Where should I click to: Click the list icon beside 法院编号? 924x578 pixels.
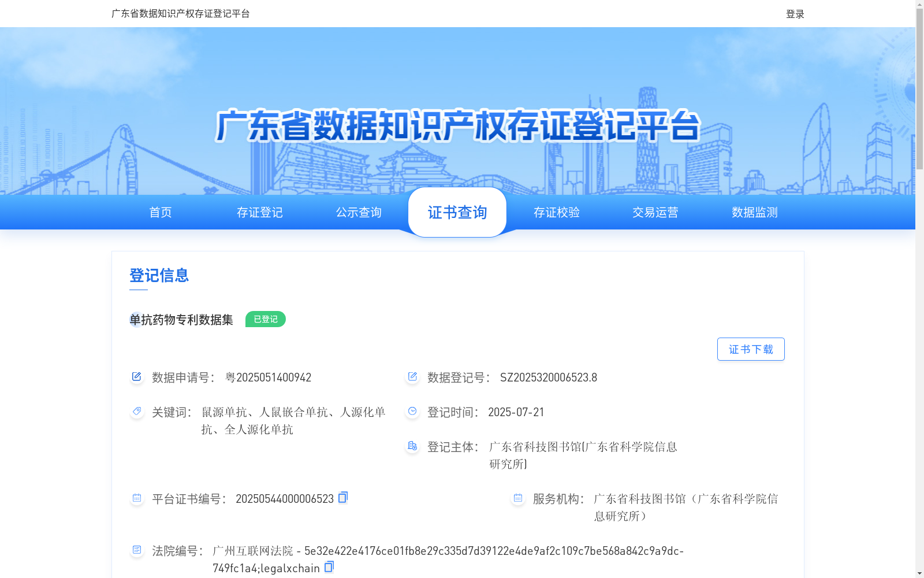coord(137,550)
